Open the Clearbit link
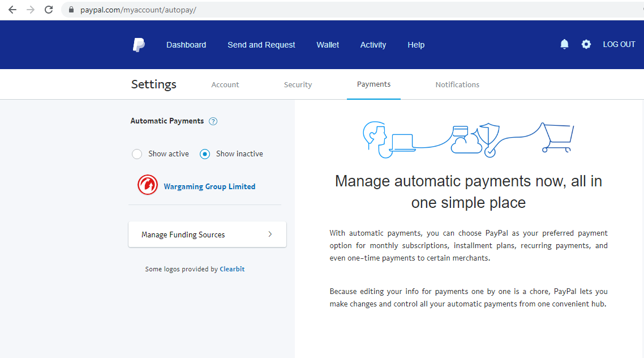644x358 pixels. 232,269
